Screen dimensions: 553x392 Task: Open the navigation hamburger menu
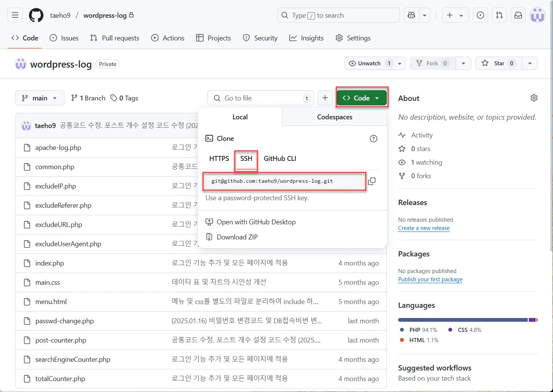click(15, 15)
